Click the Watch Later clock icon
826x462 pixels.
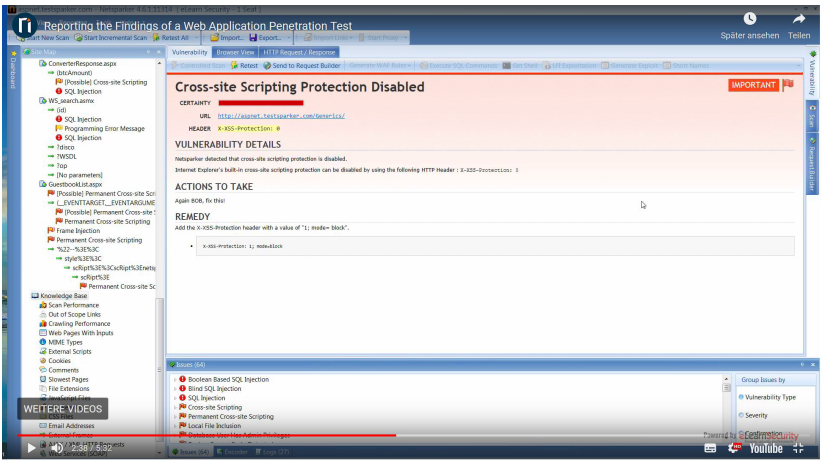click(x=750, y=19)
